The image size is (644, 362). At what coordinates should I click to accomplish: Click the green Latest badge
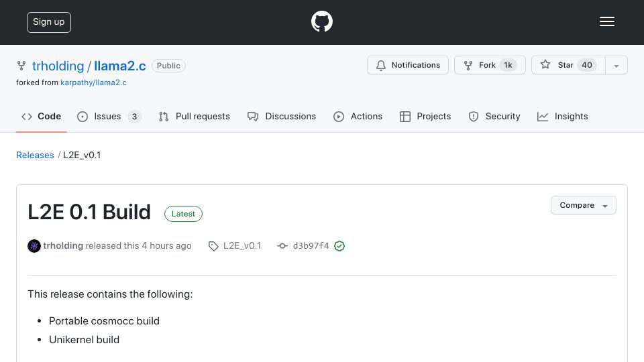coord(183,214)
